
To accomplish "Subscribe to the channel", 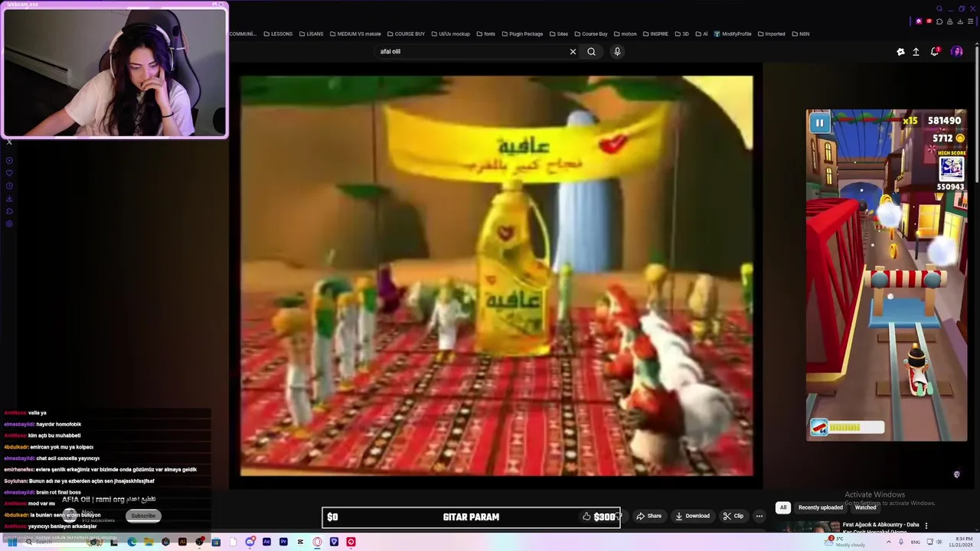I will pos(143,516).
